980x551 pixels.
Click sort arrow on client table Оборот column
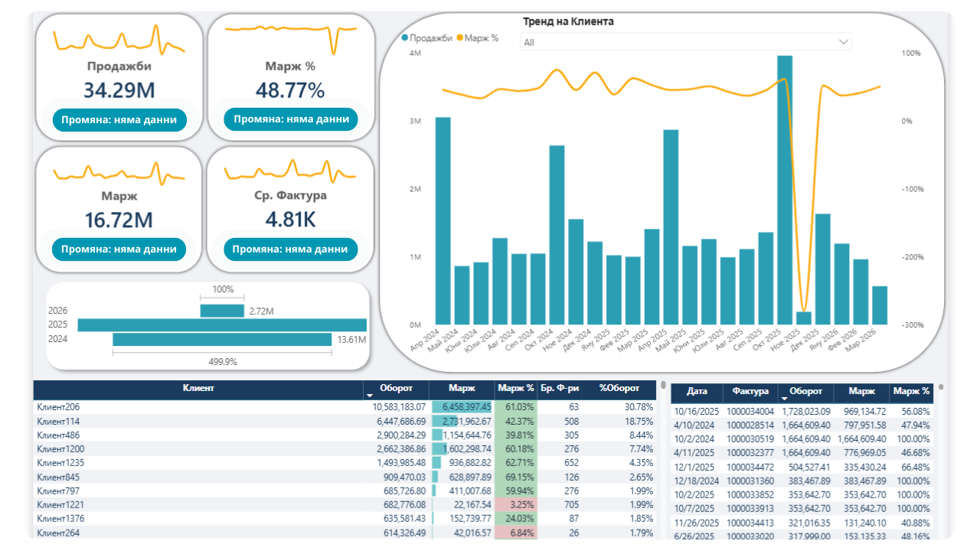click(x=369, y=394)
